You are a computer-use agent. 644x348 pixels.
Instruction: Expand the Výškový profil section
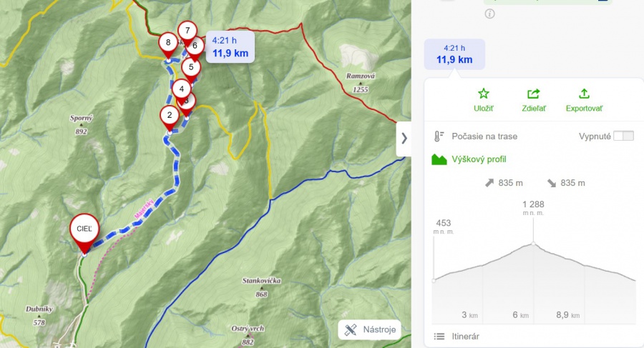pyautogui.click(x=479, y=159)
